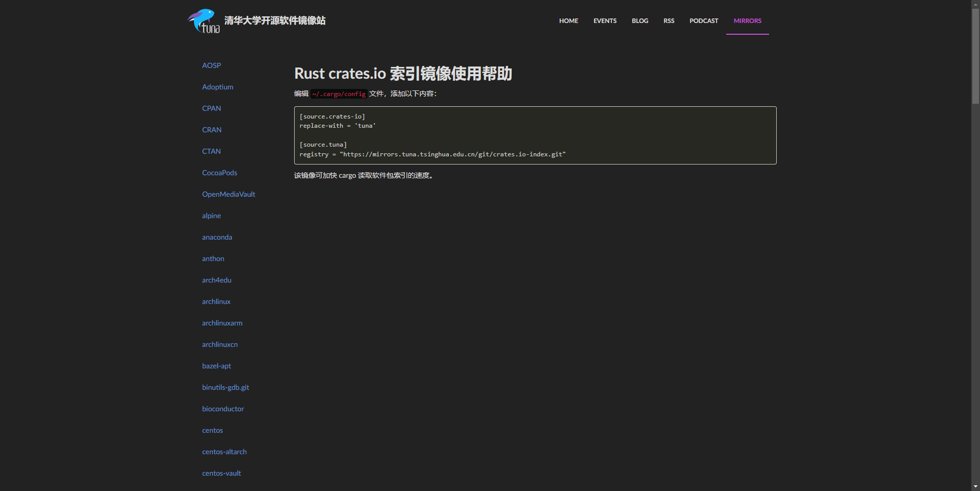The width and height of the screenshot is (980, 491).
Task: Click the ~/.cargo/config inline code
Action: tap(339, 94)
